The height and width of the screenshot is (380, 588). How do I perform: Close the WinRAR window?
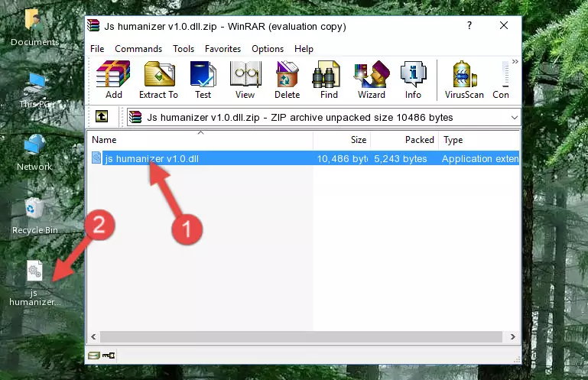[x=504, y=25]
